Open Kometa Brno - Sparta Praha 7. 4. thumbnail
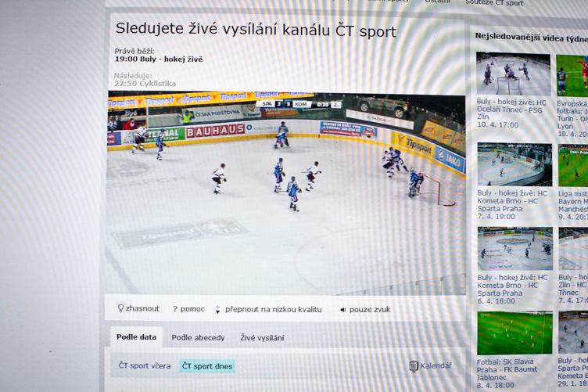 tap(514, 164)
